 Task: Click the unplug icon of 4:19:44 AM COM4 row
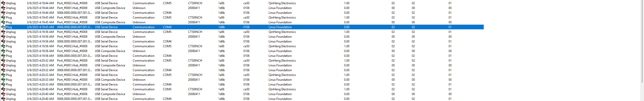3,13
